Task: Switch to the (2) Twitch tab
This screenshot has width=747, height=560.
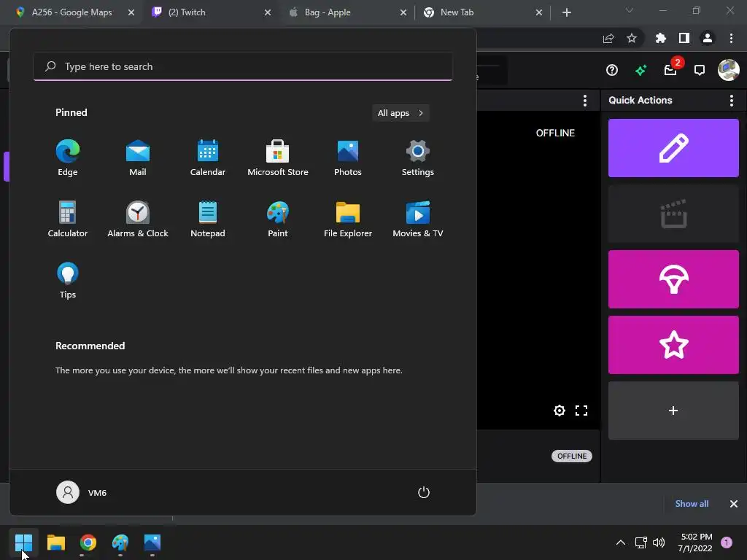Action: (187, 12)
